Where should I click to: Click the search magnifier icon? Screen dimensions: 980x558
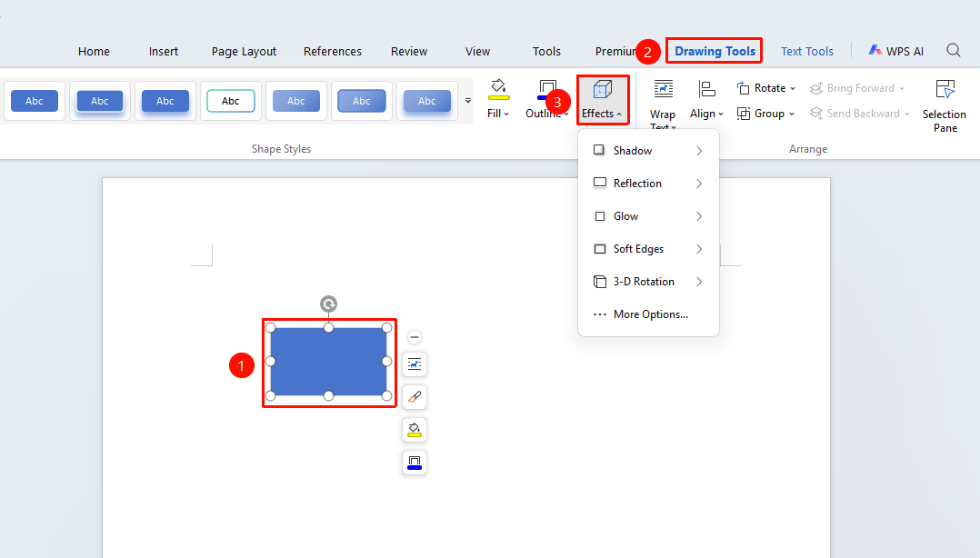[953, 50]
